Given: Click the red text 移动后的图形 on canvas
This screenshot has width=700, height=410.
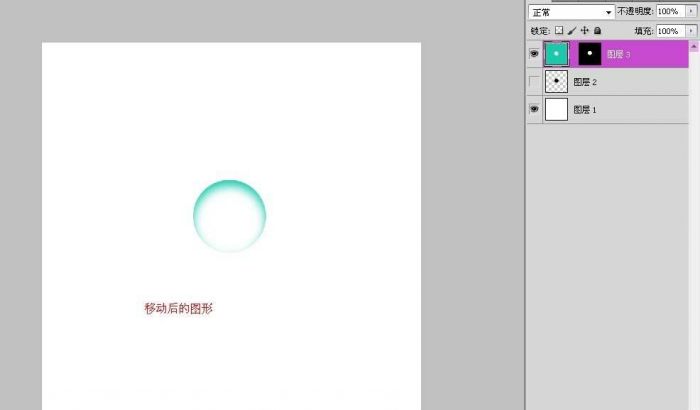Looking at the screenshot, I should pos(179,308).
